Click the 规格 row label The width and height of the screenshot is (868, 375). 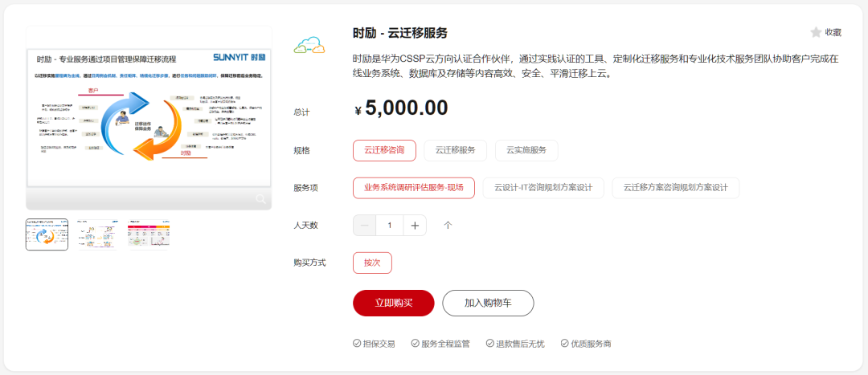coord(301,150)
